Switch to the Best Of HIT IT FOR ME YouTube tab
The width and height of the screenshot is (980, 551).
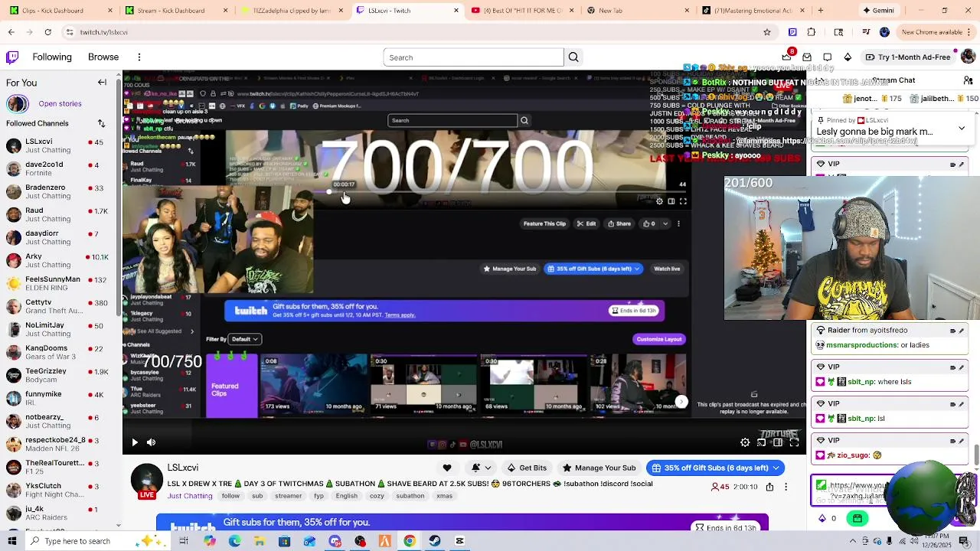[x=521, y=11]
